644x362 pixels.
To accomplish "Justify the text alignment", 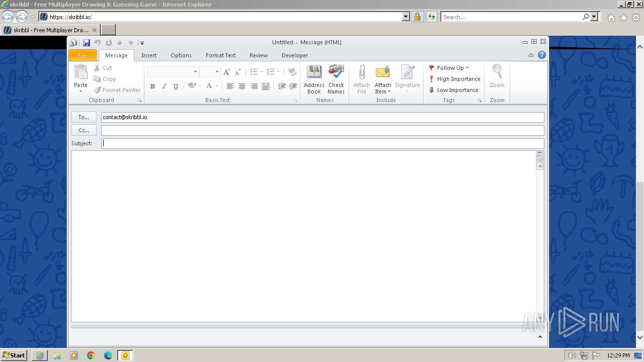I will 266,86.
